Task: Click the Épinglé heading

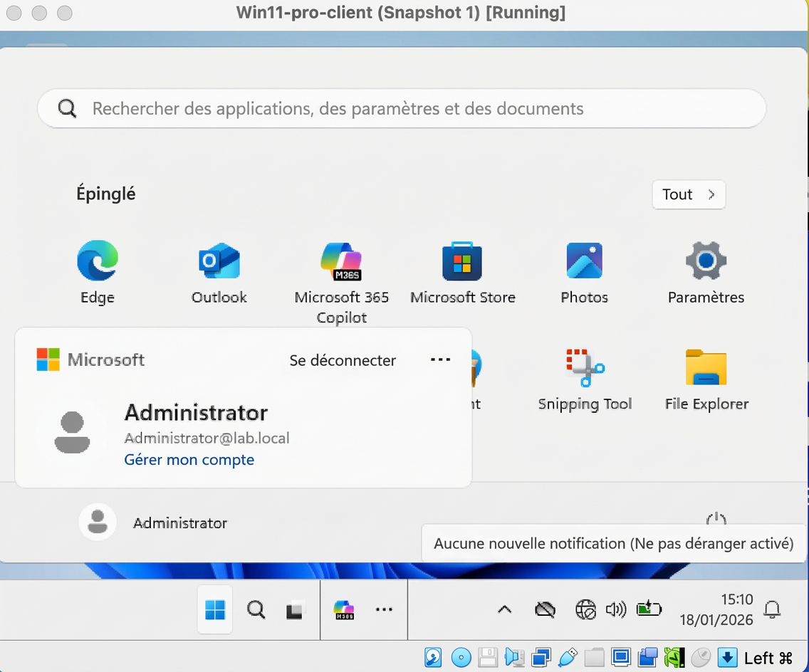Action: pyautogui.click(x=106, y=194)
